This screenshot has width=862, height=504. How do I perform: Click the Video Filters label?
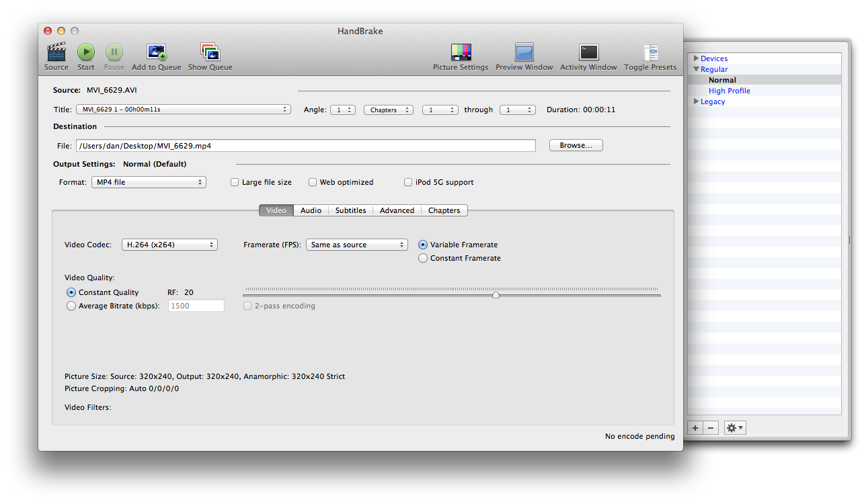tap(87, 407)
